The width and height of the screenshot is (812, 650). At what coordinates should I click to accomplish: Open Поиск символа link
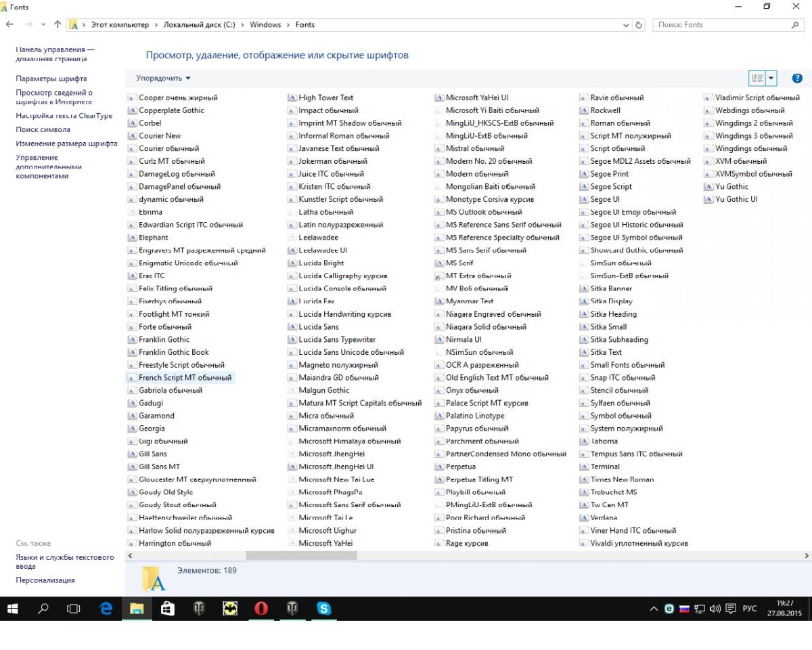tap(43, 129)
